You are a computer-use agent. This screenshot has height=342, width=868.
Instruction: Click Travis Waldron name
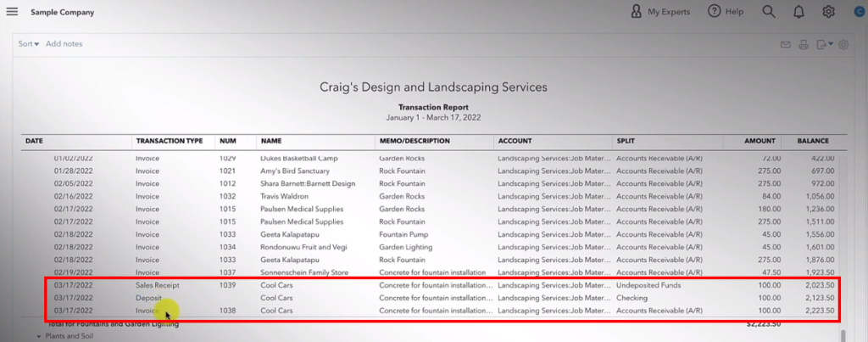[x=284, y=196]
